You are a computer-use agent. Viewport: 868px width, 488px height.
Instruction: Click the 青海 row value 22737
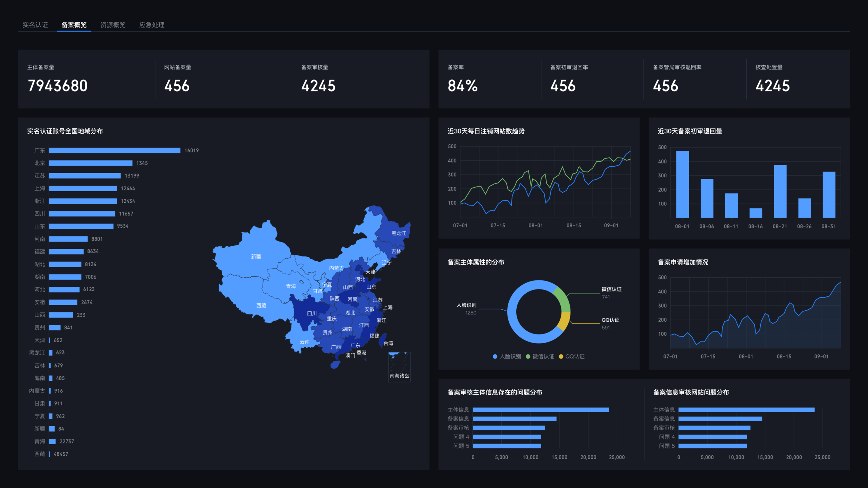point(67,441)
